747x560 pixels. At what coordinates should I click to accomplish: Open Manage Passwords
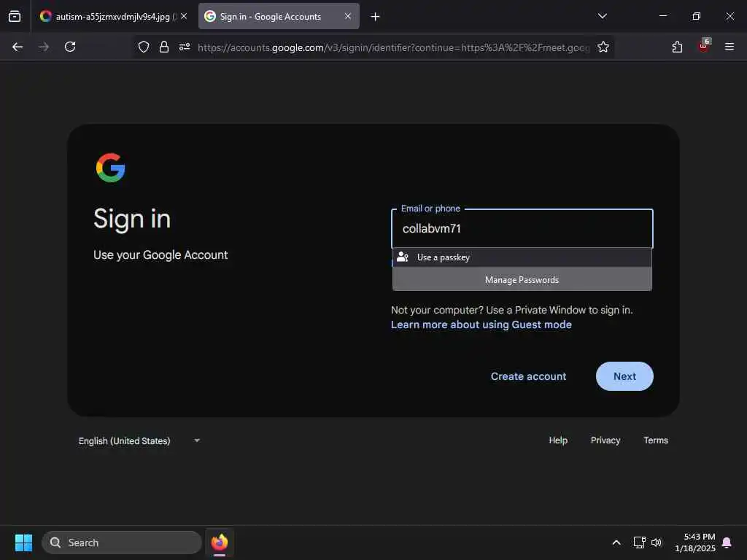point(522,279)
